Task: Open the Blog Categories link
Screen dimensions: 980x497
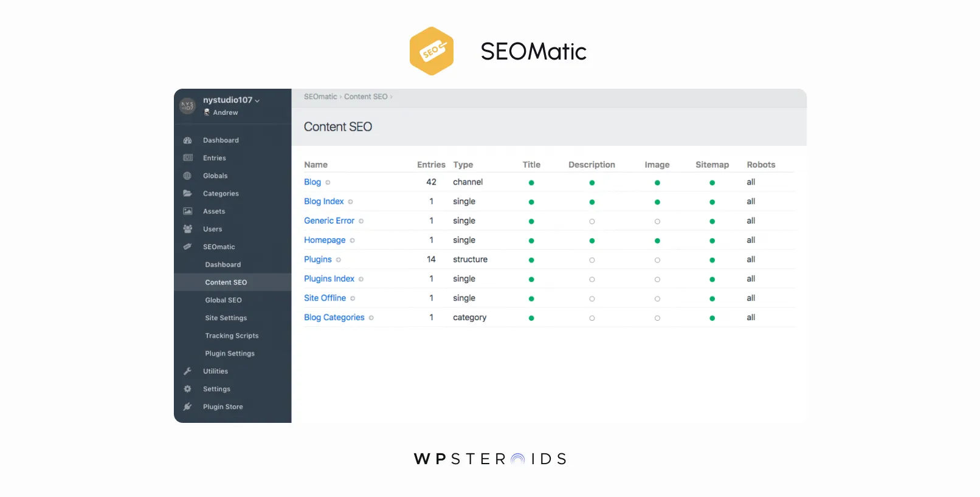Action: point(334,318)
